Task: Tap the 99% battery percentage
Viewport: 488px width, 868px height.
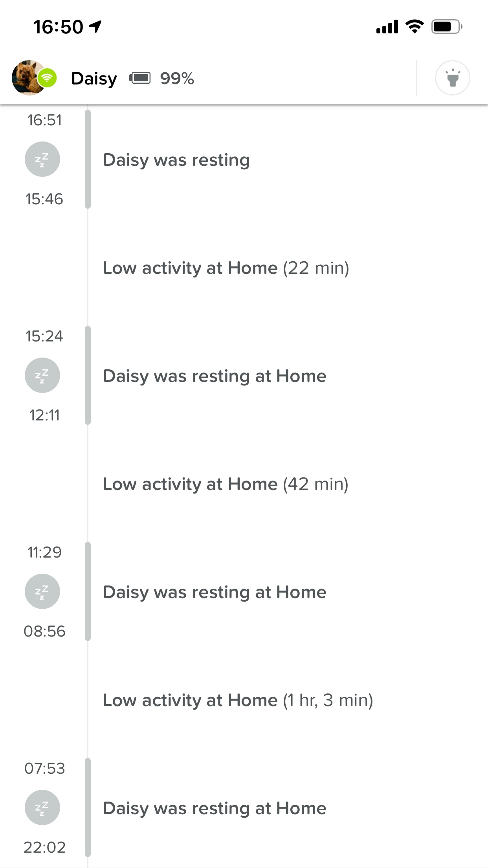Action: click(177, 78)
